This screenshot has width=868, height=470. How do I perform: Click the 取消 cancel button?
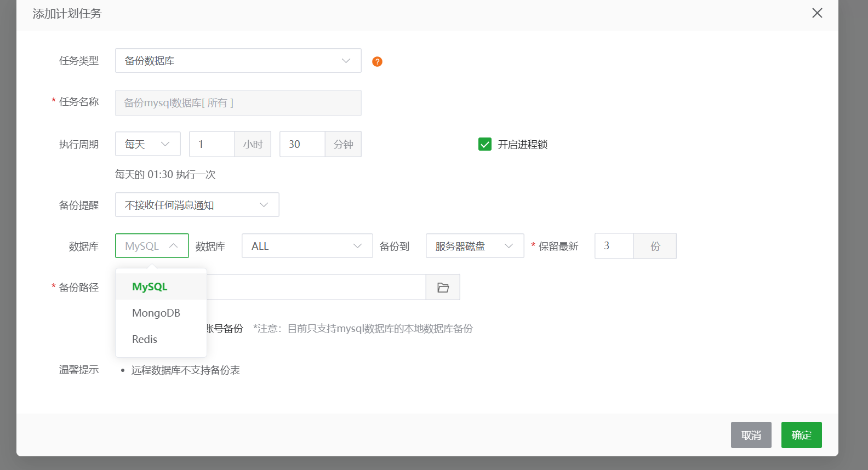pos(751,435)
